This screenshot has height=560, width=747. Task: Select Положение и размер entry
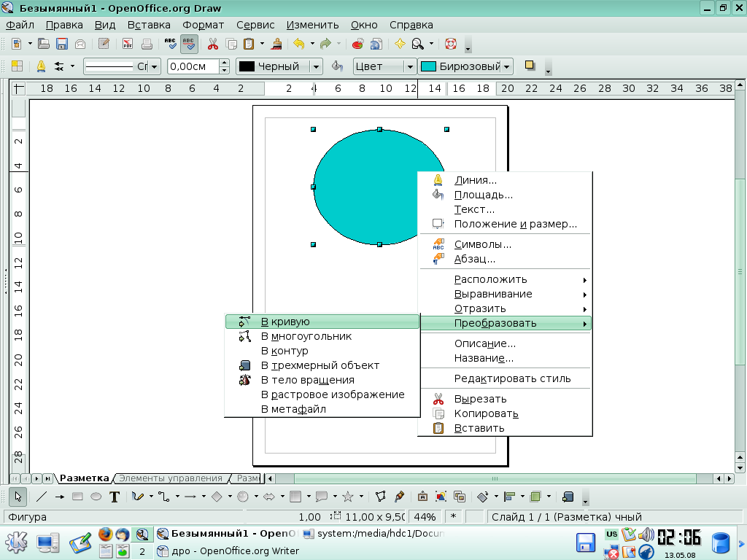pyautogui.click(x=505, y=225)
